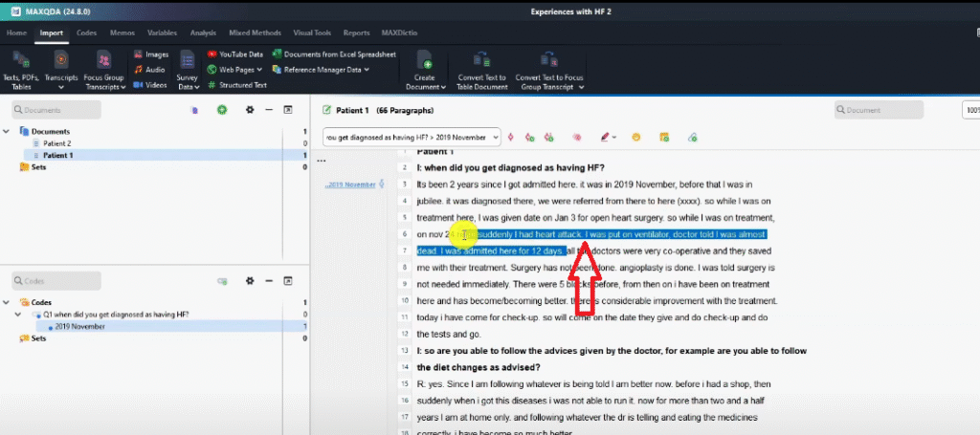Click the new code icon in Codes panel

point(222,281)
